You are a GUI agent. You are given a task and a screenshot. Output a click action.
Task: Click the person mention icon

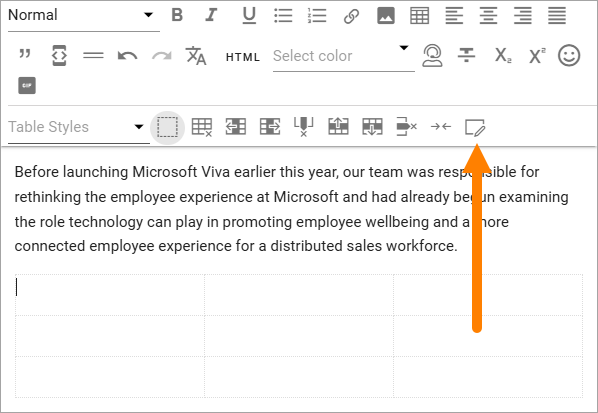pos(432,56)
